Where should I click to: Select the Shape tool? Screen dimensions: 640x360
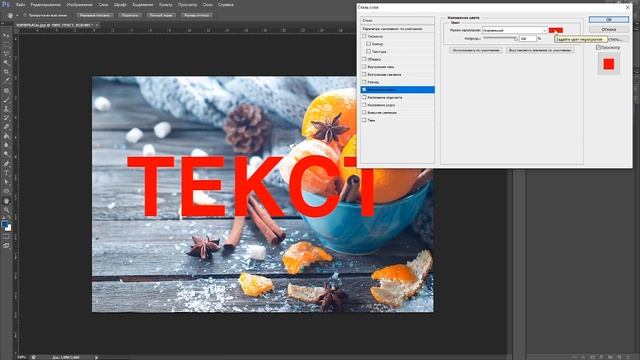tap(6, 191)
